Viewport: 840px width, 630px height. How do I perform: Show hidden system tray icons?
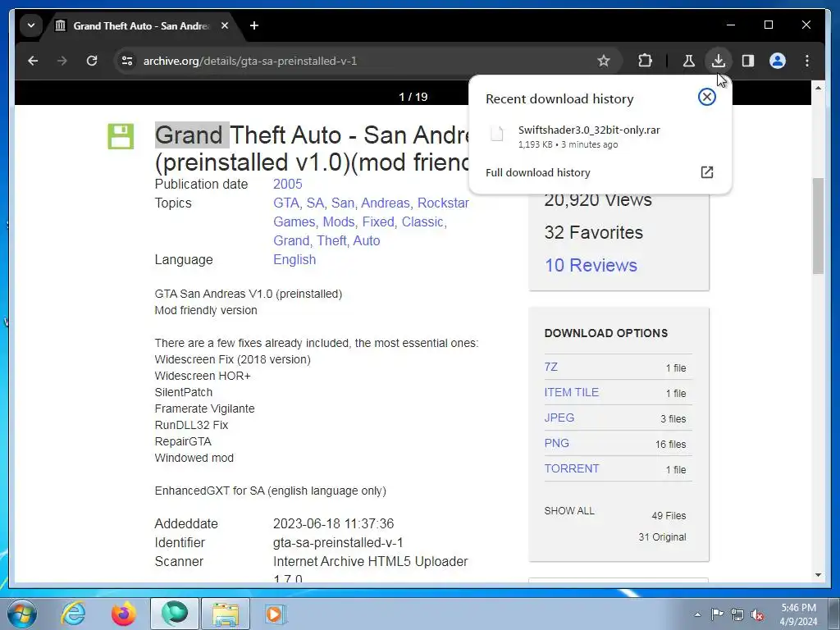coord(697,614)
